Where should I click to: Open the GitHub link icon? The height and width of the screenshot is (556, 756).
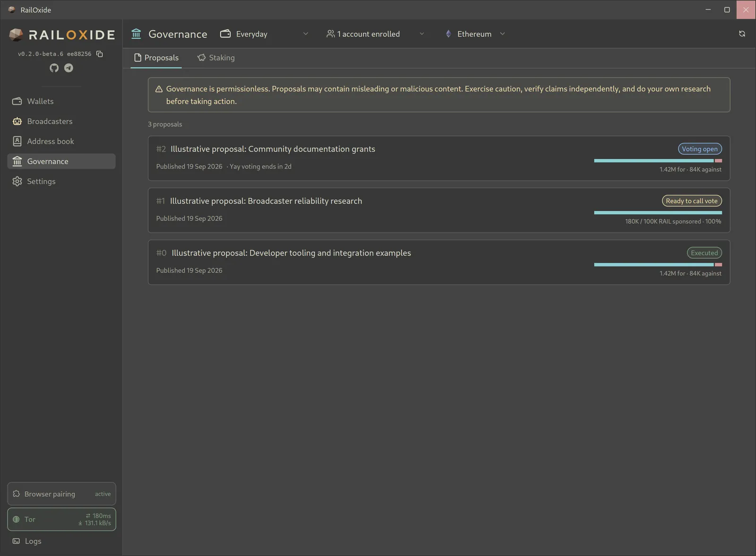[54, 68]
